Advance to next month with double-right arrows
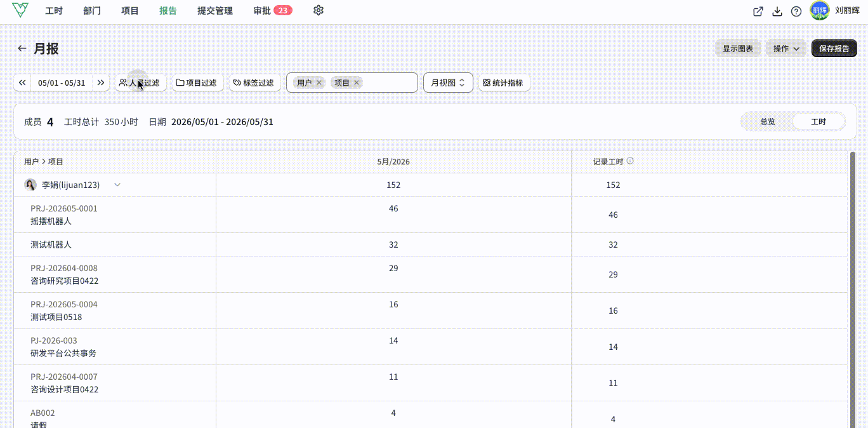Screen dimensions: 868x428 (100, 83)
